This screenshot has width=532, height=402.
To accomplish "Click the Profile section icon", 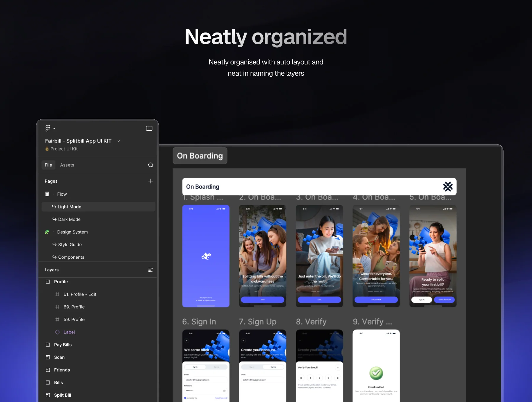I will (x=48, y=282).
